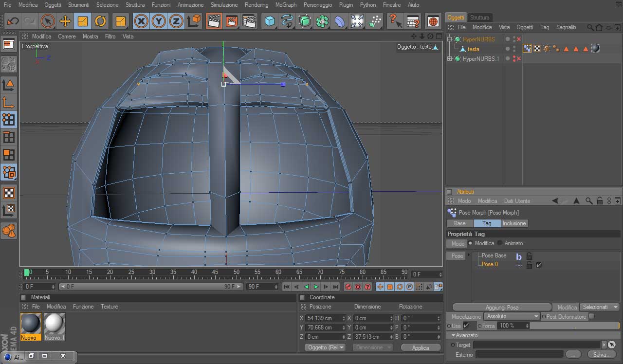Screen dimensions: 623x364
Task: Open the Miscelazione Assoluto dropdown
Action: [512, 316]
